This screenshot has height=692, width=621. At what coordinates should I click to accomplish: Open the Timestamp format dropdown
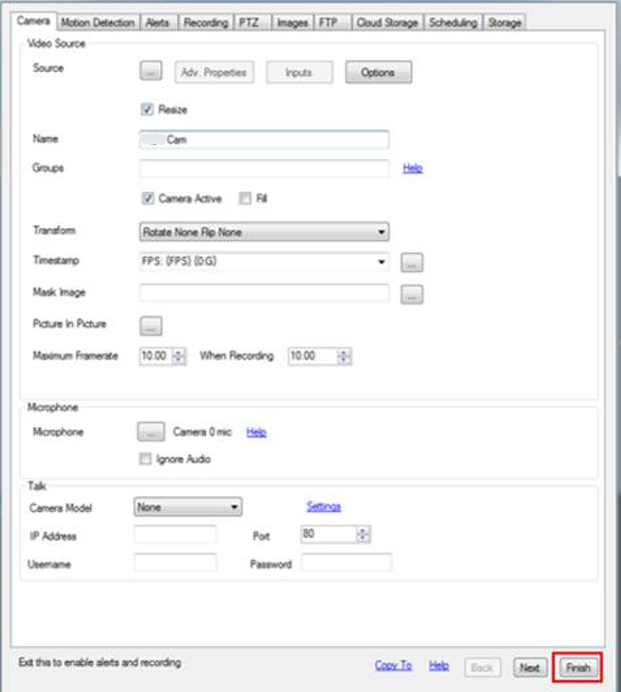264,262
